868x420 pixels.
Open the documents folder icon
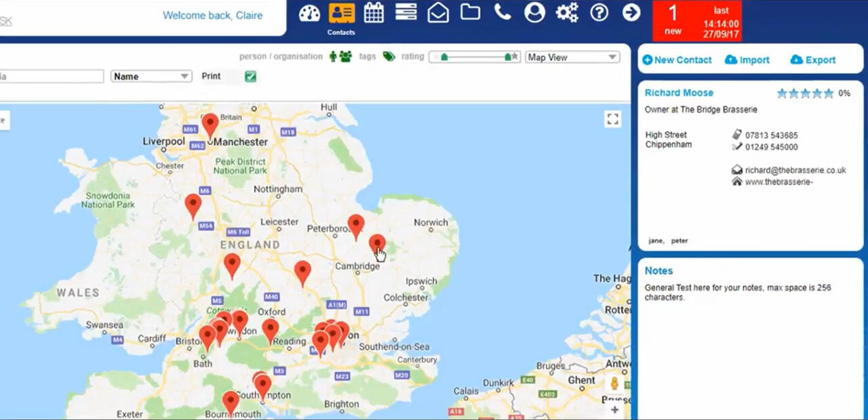click(470, 12)
